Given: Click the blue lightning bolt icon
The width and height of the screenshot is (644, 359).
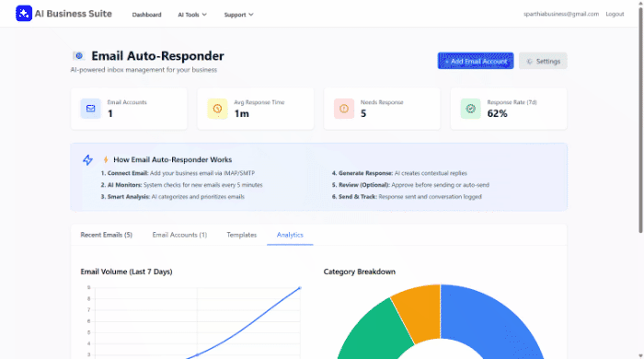Looking at the screenshot, I should 87,160.
